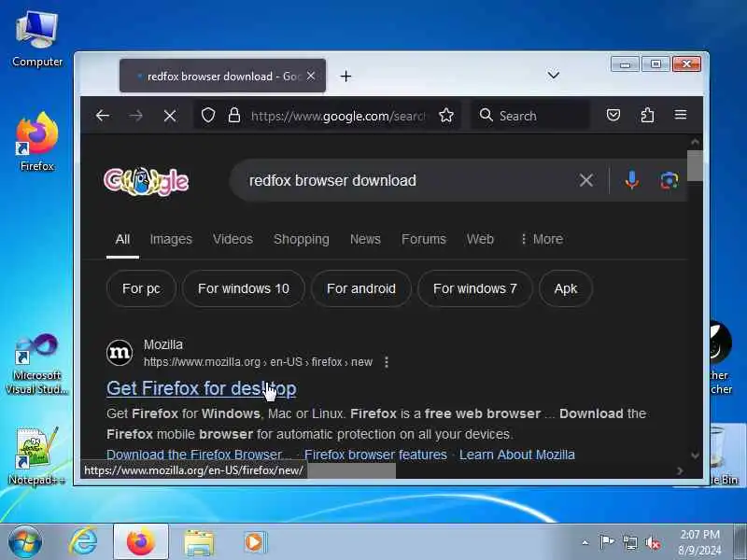Switch to News results tab
Screen dimensions: 747x560
coord(365,239)
